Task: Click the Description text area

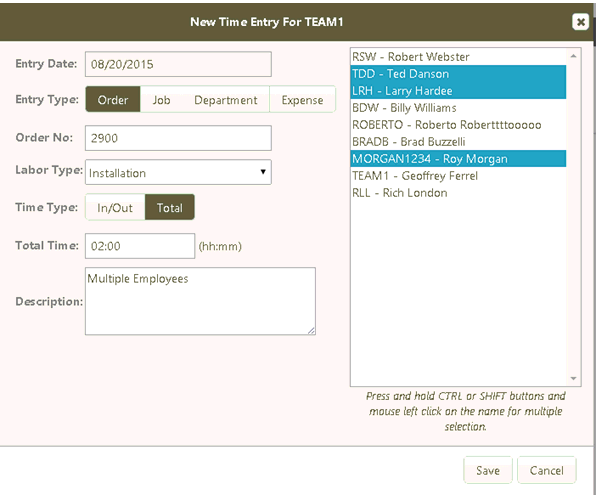Action: coord(200,301)
